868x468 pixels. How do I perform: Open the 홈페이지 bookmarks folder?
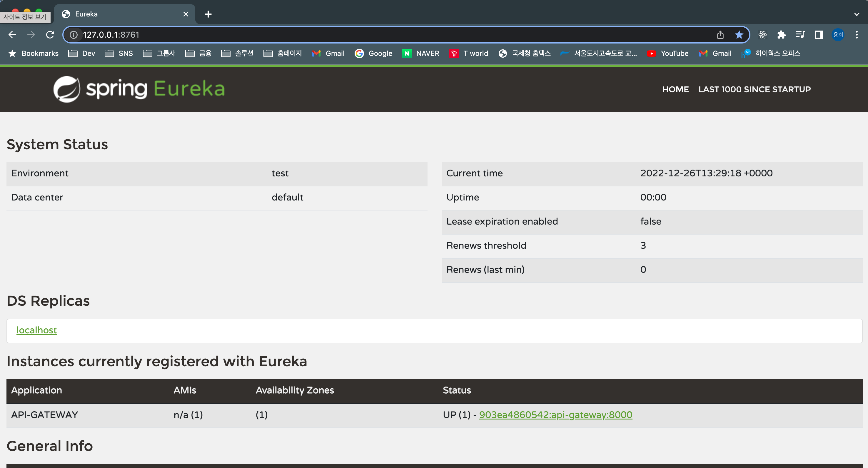click(283, 53)
